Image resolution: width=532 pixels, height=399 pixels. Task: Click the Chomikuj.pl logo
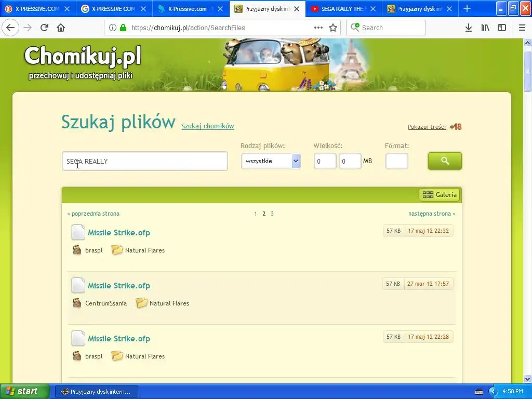pyautogui.click(x=83, y=56)
